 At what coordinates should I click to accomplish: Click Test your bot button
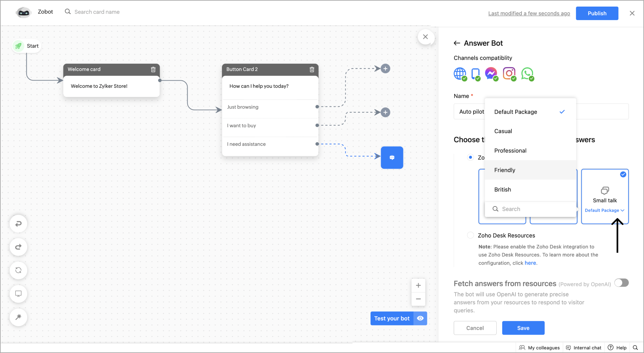pyautogui.click(x=392, y=318)
